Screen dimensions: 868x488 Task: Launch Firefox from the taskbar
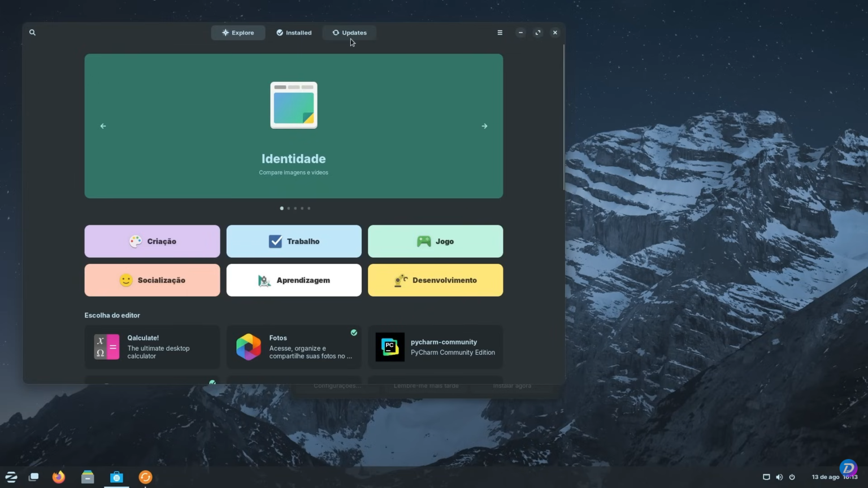click(58, 477)
